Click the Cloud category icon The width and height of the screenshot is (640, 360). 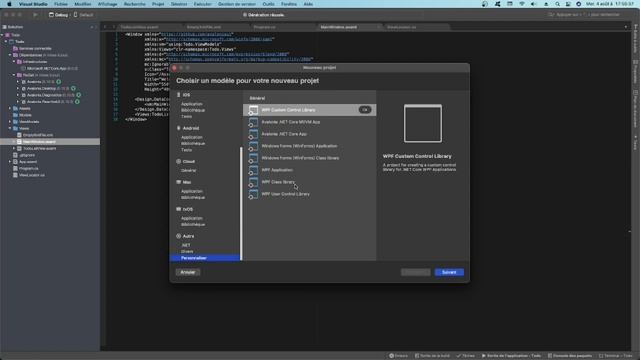[178, 162]
